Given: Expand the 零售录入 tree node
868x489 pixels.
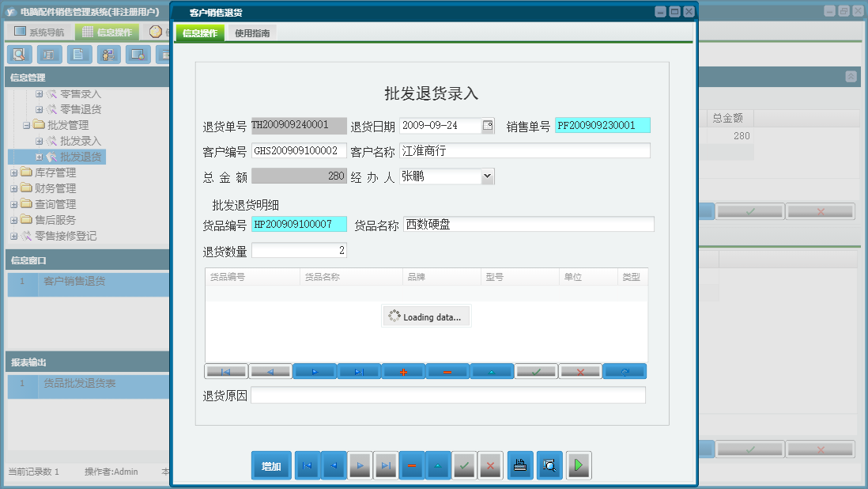Looking at the screenshot, I should coord(40,94).
